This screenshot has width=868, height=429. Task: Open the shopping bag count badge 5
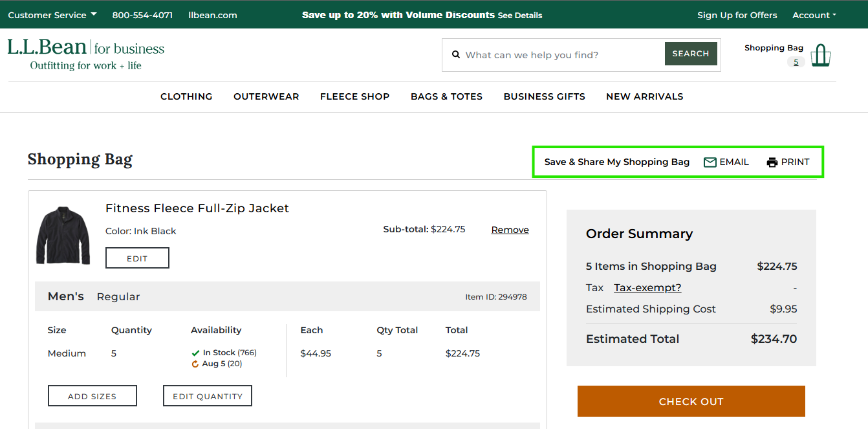click(x=796, y=62)
